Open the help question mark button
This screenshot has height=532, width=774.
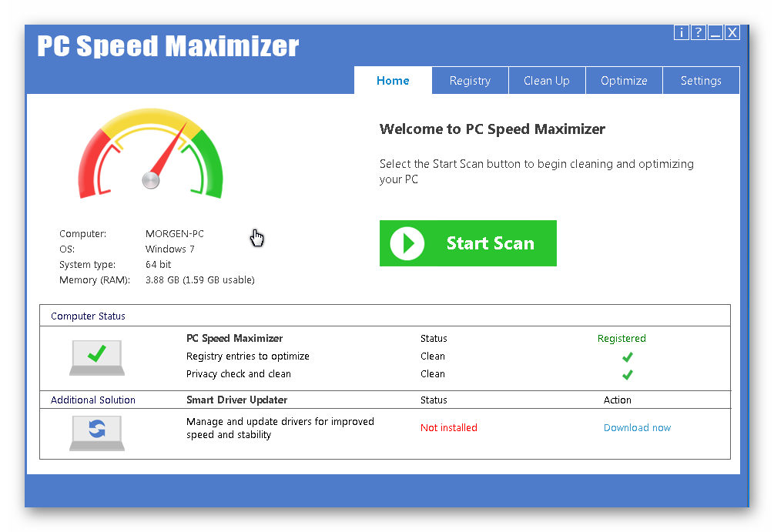click(x=698, y=32)
